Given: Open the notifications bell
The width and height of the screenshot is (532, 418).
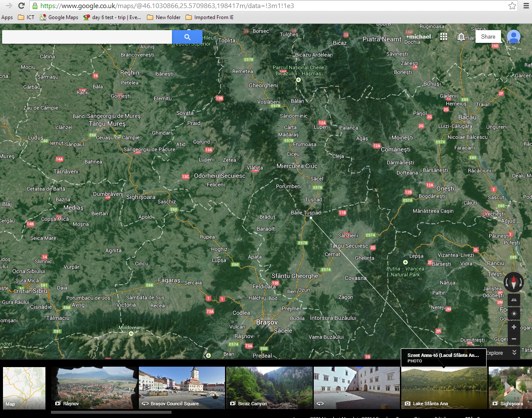Looking at the screenshot, I should [x=462, y=37].
